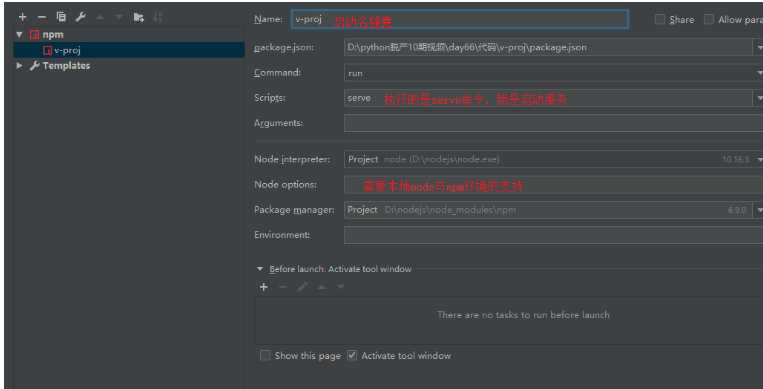Move before-launch task down arrow
This screenshot has height=389, width=763.
pos(341,287)
